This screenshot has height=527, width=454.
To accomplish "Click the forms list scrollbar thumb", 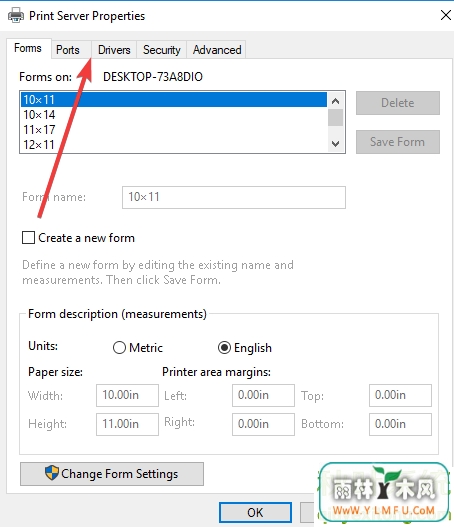I will (335, 118).
